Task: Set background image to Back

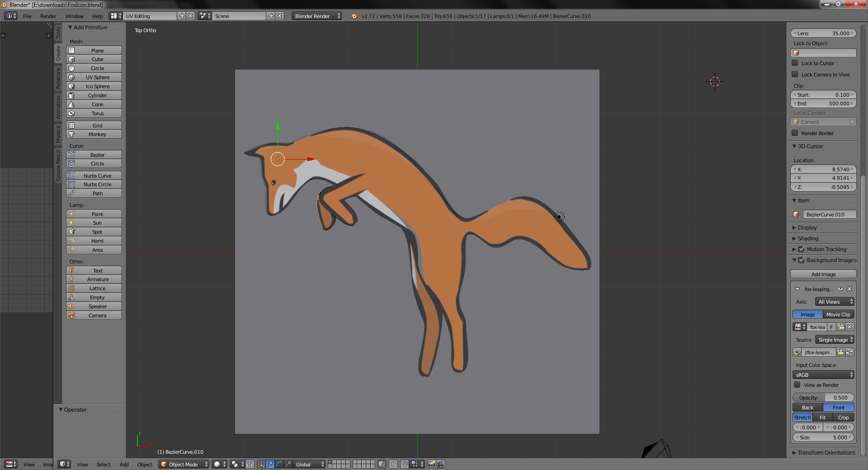Action: point(807,408)
